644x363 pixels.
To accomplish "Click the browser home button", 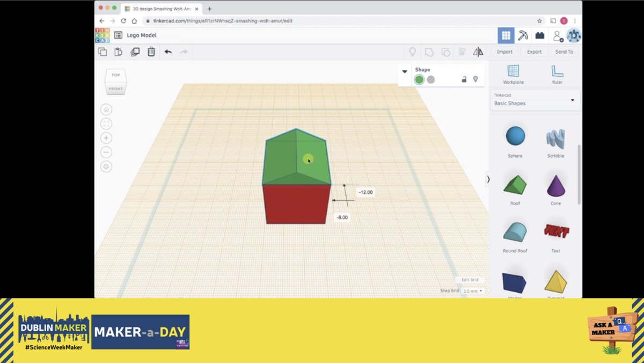I will [134, 21].
